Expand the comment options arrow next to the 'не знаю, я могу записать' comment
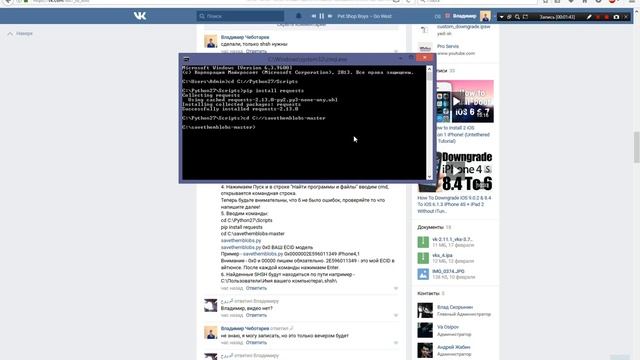Viewport: 640px width, 360px height. click(396, 342)
